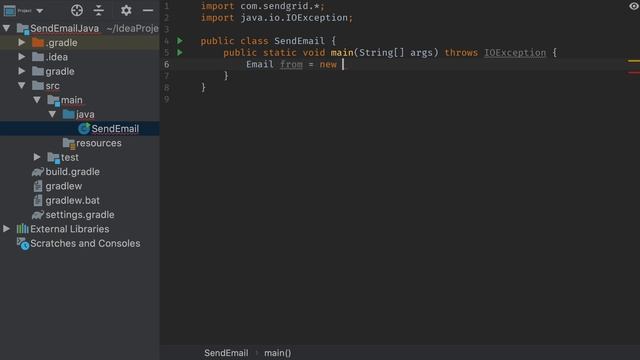
Task: Expand the .gradle folder arrow
Action: point(22,42)
